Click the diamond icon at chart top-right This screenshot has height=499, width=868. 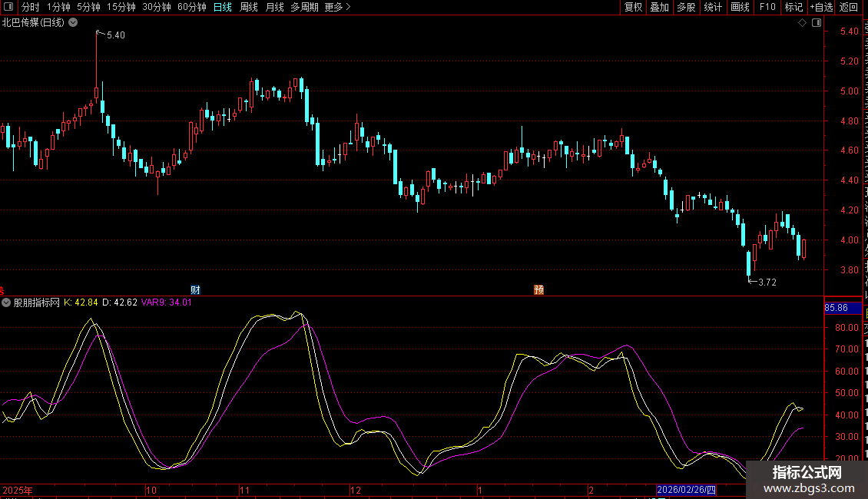tap(802, 23)
